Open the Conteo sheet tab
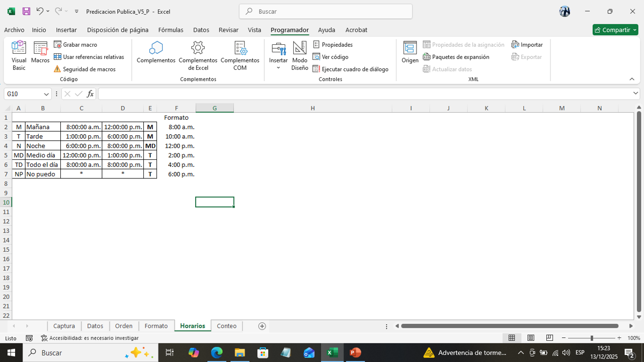 (x=227, y=326)
